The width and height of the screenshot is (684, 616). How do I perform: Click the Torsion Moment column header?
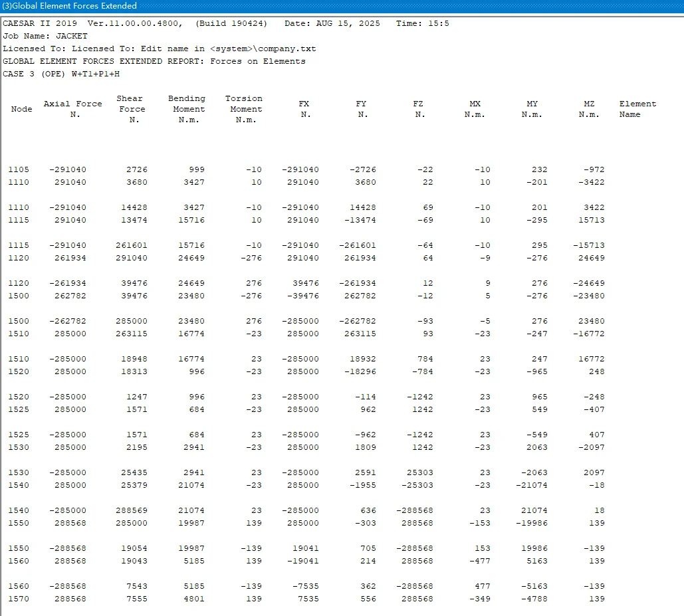245,109
